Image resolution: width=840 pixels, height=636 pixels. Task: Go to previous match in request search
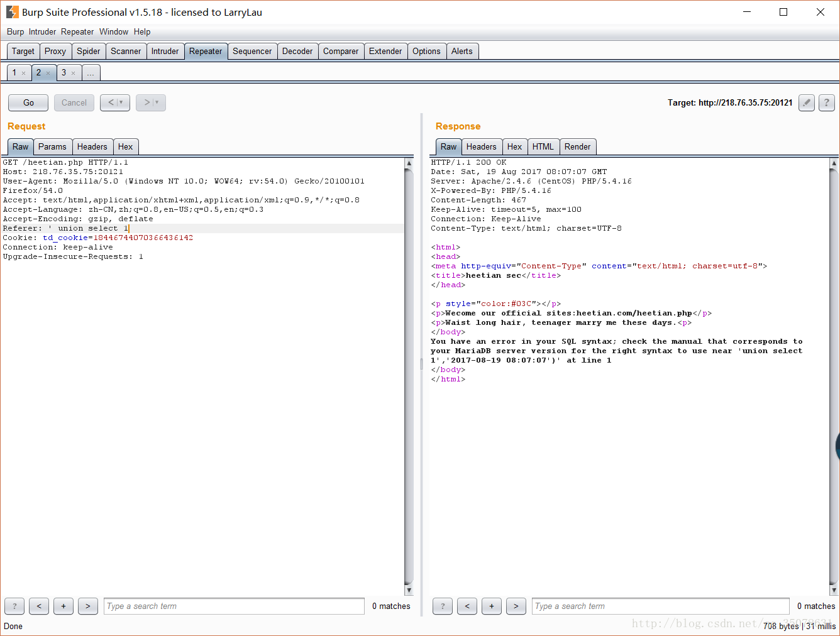(39, 606)
